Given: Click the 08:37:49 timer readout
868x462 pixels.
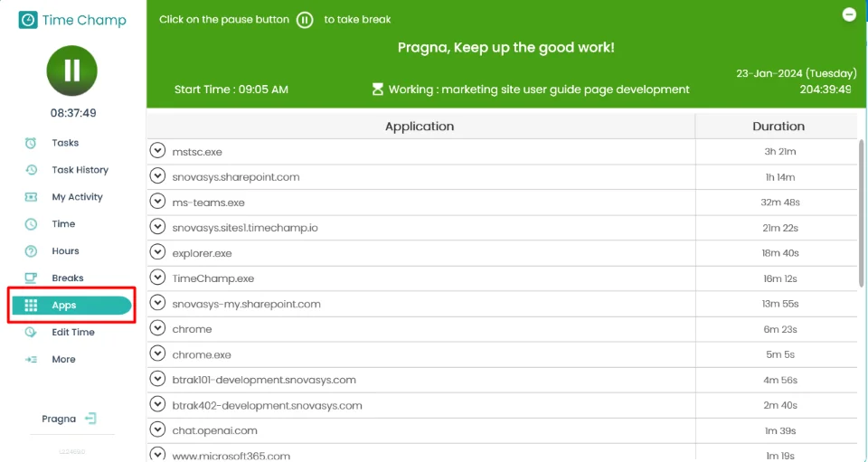Looking at the screenshot, I should (73, 113).
